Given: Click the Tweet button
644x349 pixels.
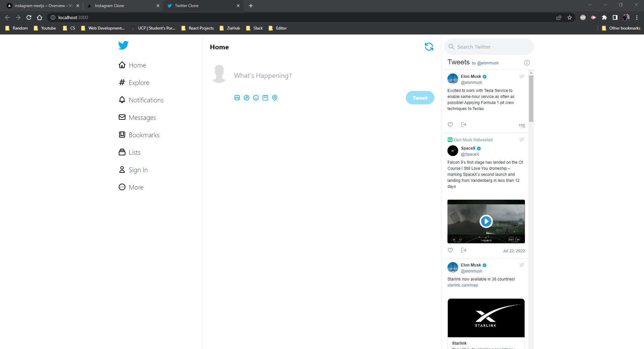Looking at the screenshot, I should 420,98.
